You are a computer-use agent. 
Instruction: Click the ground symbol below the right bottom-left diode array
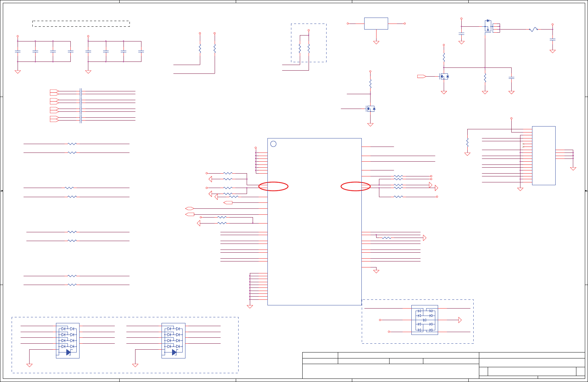(x=135, y=365)
